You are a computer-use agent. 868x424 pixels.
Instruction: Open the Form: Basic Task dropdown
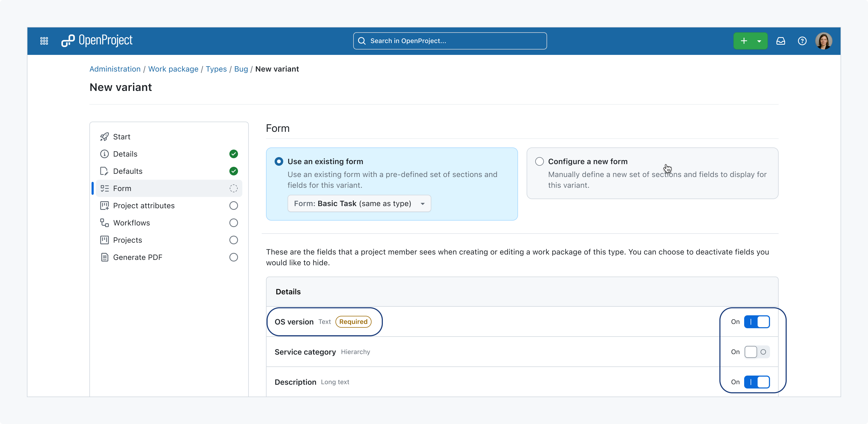pyautogui.click(x=359, y=203)
